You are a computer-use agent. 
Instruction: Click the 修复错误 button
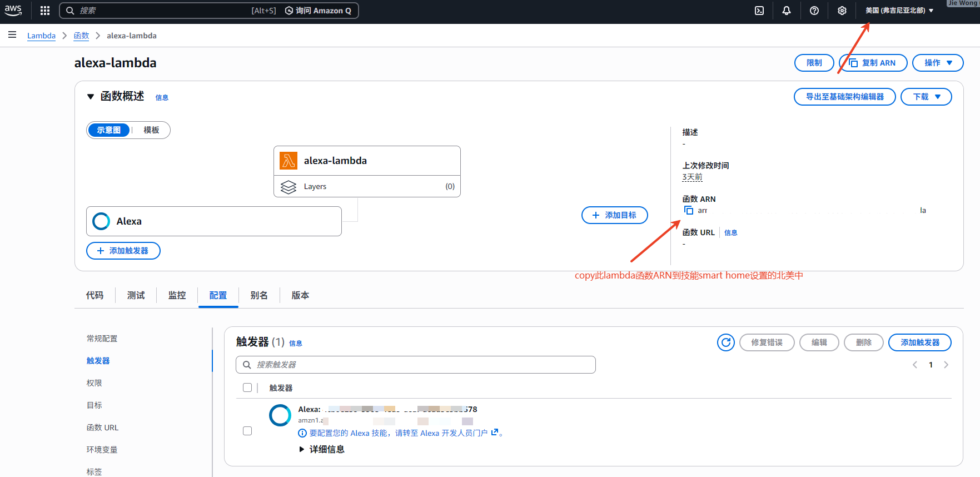767,342
